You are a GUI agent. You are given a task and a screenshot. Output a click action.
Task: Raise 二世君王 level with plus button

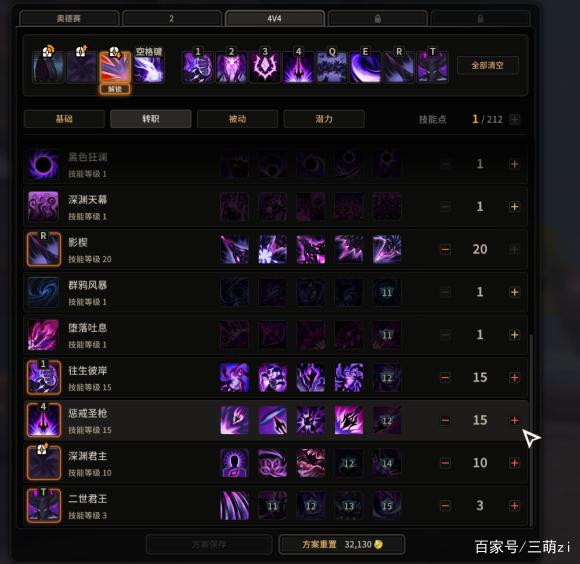coord(514,506)
